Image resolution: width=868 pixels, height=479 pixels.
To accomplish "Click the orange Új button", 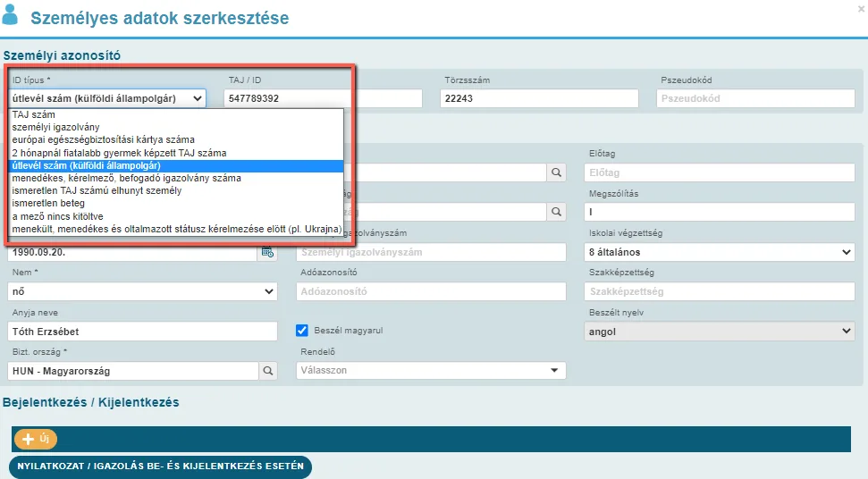I will (x=36, y=439).
